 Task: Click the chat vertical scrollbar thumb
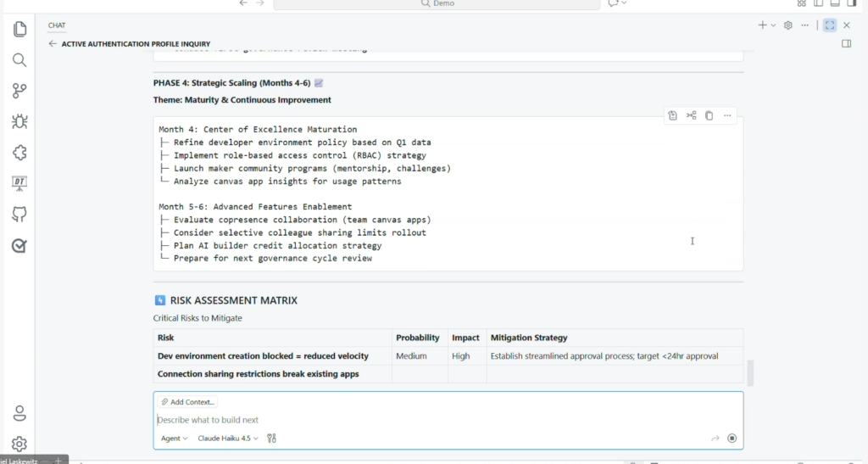(749, 372)
